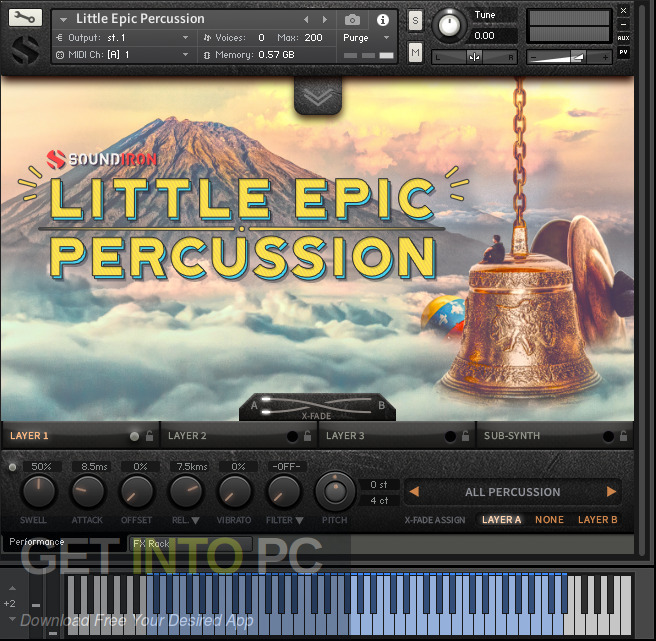Screen dimensions: 656x641
Task: Click the volume slider handle
Action: [x=578, y=56]
